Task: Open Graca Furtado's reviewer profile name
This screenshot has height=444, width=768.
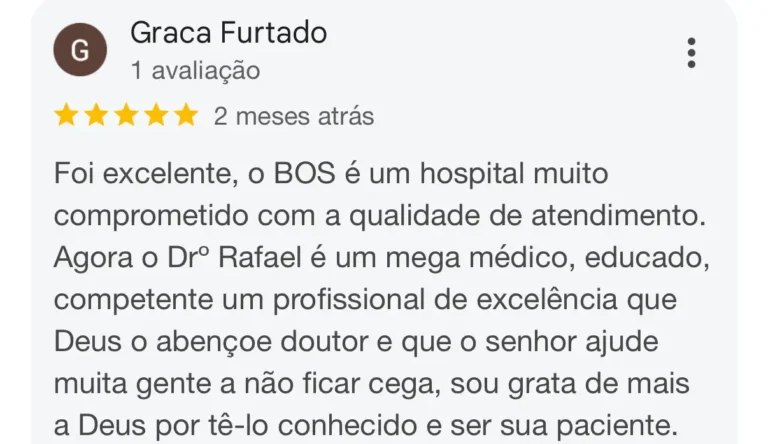Action: 228,33
